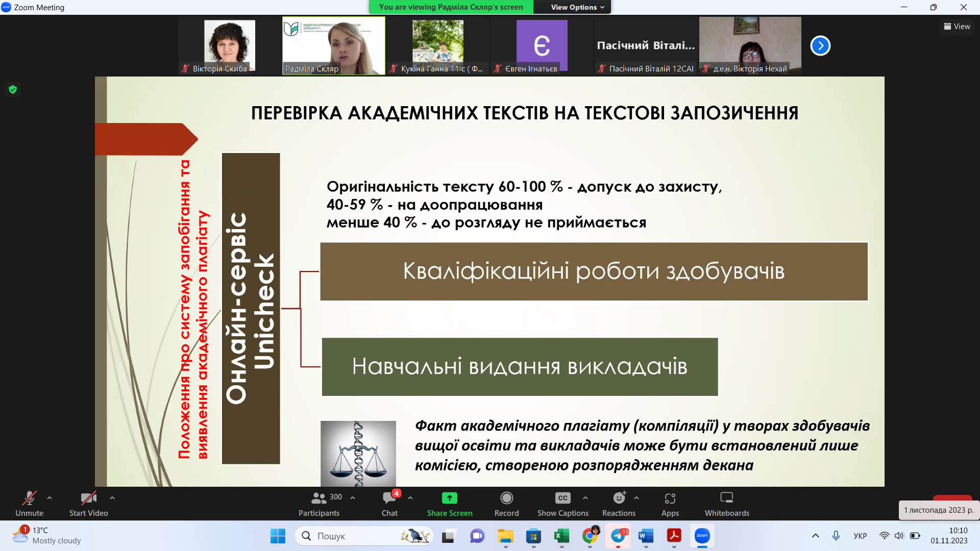Click the blue arrow to see more participants
Viewport: 980px width, 551px height.
[820, 45]
